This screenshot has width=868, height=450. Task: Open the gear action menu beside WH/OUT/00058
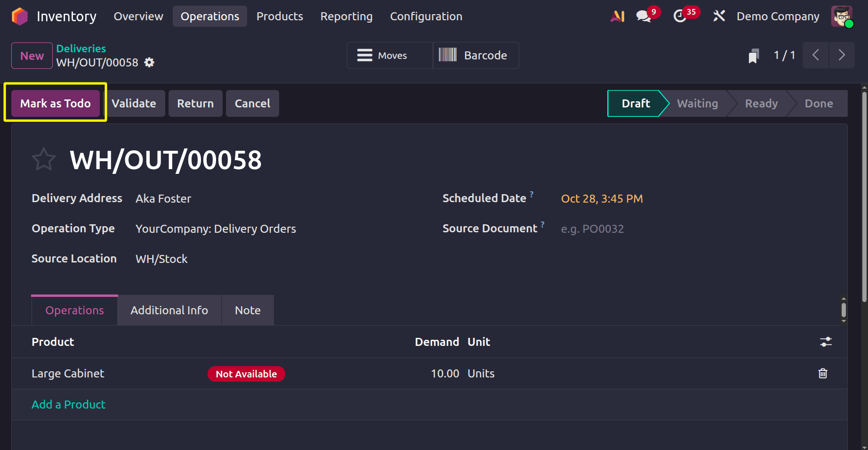pyautogui.click(x=149, y=62)
